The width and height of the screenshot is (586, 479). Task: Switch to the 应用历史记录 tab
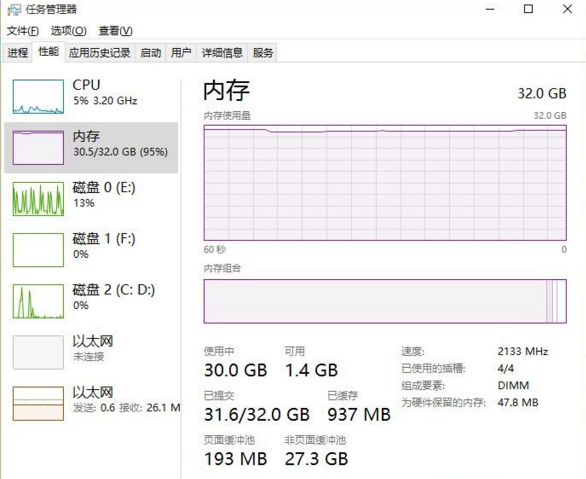[99, 53]
